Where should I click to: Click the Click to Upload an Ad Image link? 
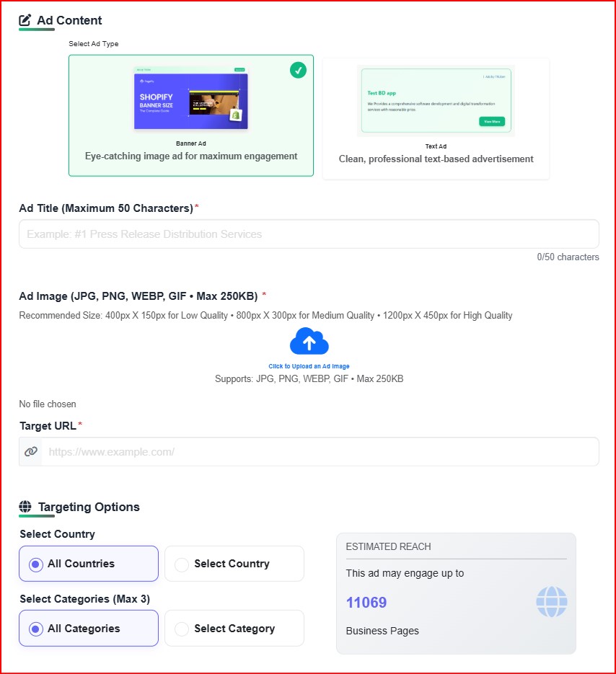pyautogui.click(x=309, y=365)
